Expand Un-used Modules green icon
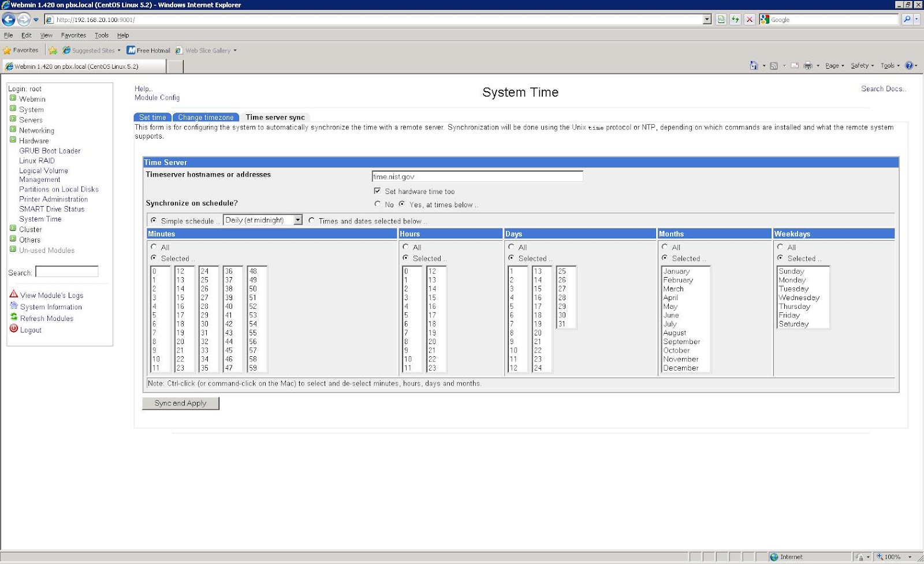Screen dimensions: 924x564 (13, 249)
